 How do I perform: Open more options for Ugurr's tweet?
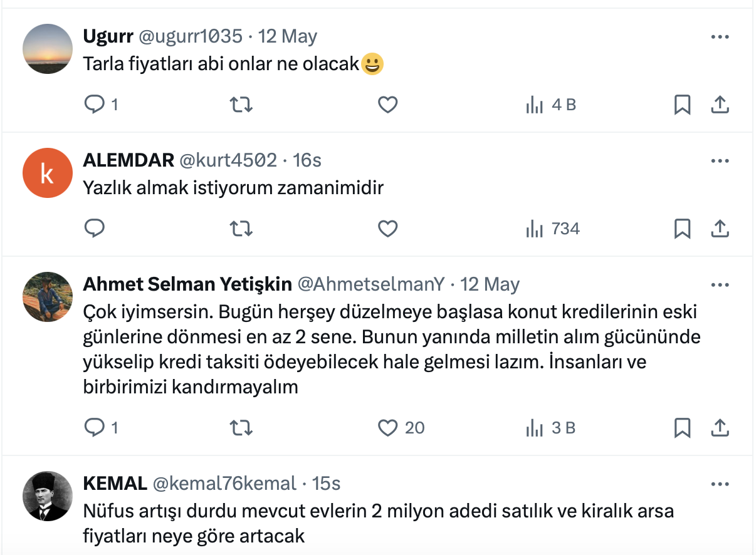coord(720,37)
